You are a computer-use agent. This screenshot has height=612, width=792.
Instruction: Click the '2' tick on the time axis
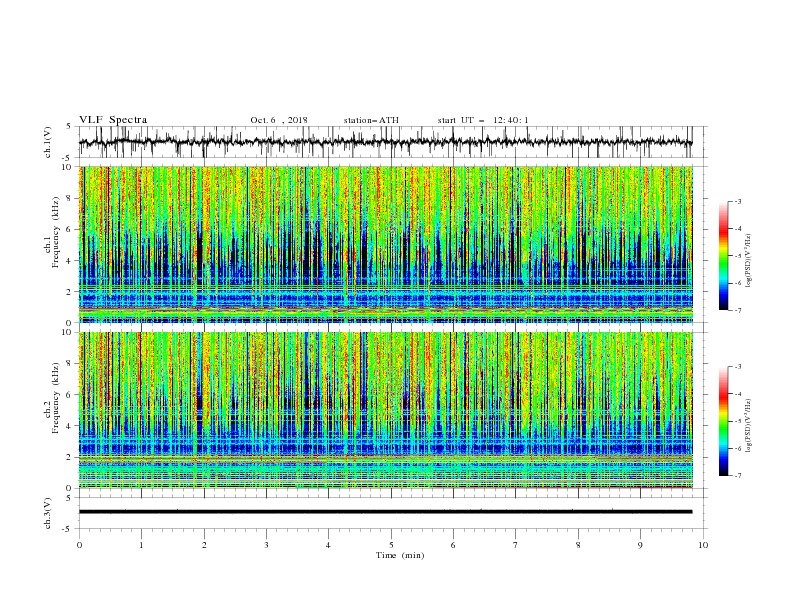(x=204, y=545)
